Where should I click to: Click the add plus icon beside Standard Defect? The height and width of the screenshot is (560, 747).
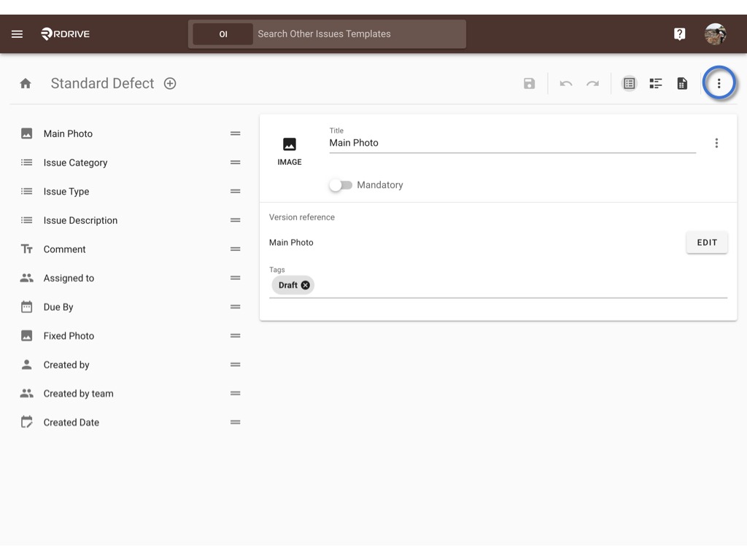tap(170, 83)
